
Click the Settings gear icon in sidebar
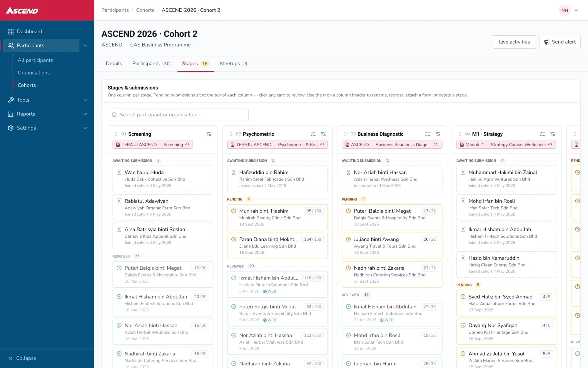click(x=11, y=128)
